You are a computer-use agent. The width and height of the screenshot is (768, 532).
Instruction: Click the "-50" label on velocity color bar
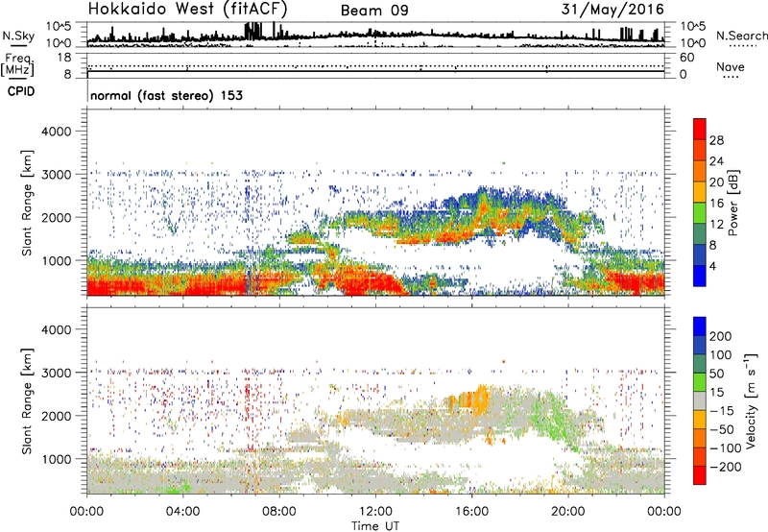click(722, 429)
